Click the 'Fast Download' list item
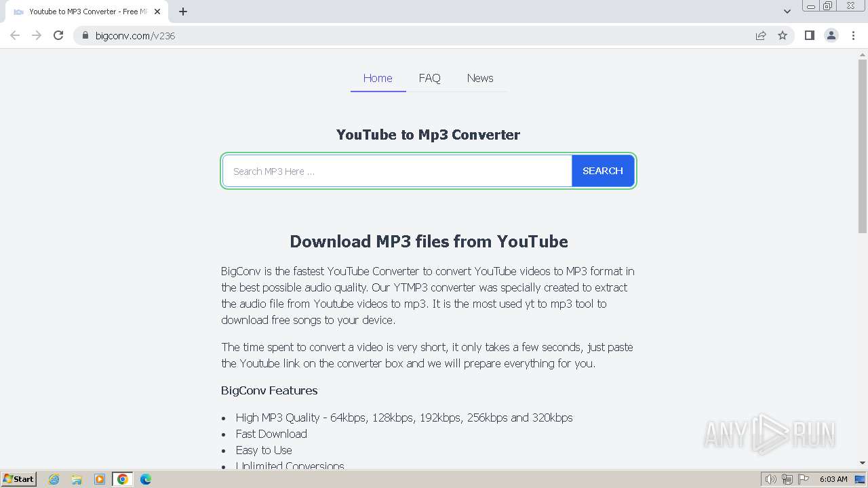 coord(271,434)
